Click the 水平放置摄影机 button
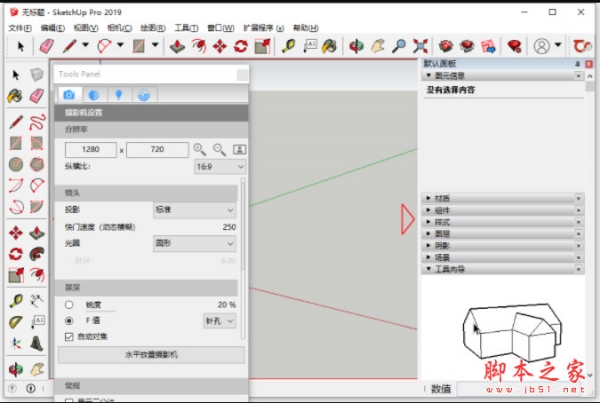600x403 pixels. point(152,355)
